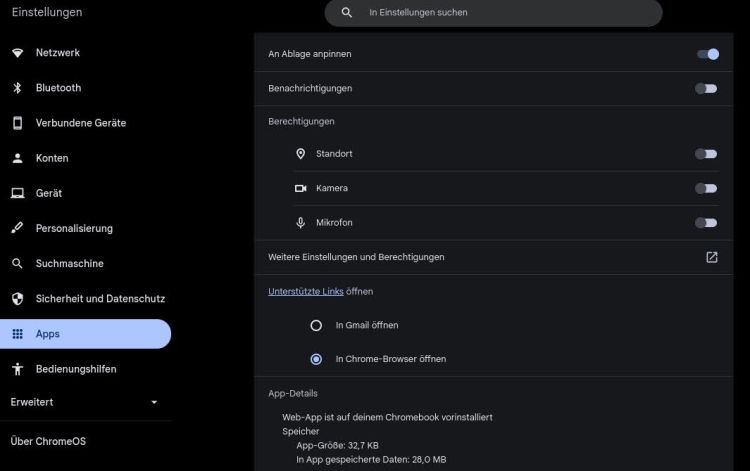Viewport: 750px width, 471px height.
Task: Enable the Kamera permission toggle
Action: [x=706, y=188]
